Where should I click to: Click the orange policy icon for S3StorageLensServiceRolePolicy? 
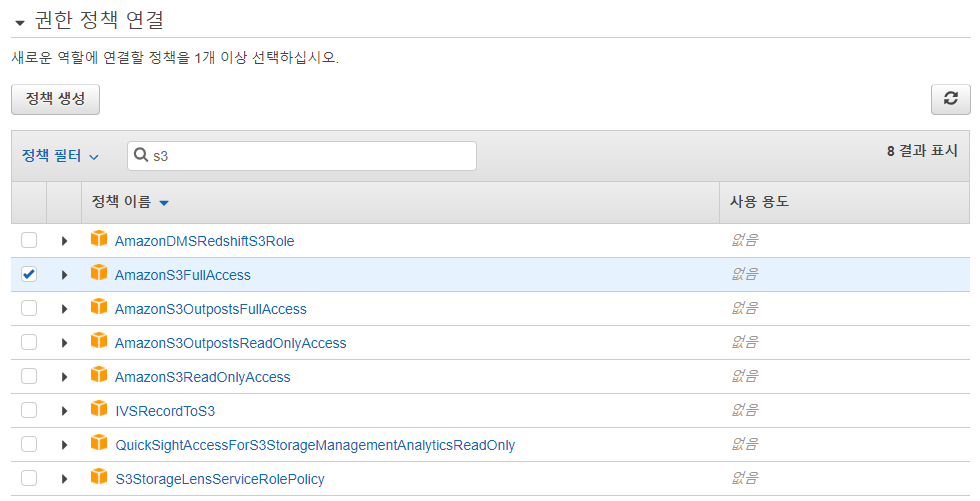[99, 477]
